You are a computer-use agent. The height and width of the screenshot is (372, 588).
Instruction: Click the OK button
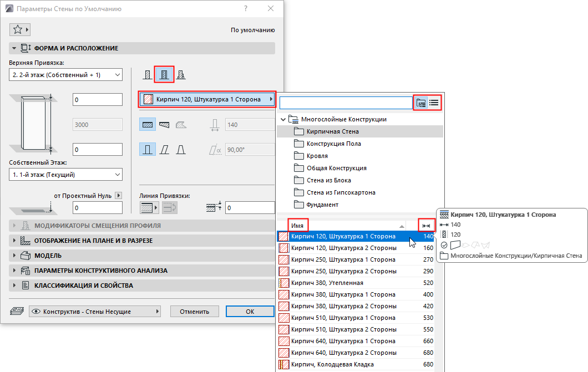coord(250,312)
